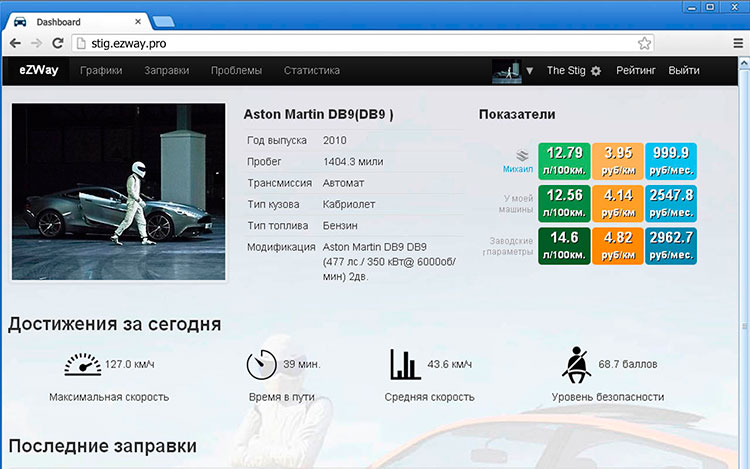This screenshot has height=469, width=750.
Task: Click the address bar showing stig.ezway.pro
Action: [362, 44]
